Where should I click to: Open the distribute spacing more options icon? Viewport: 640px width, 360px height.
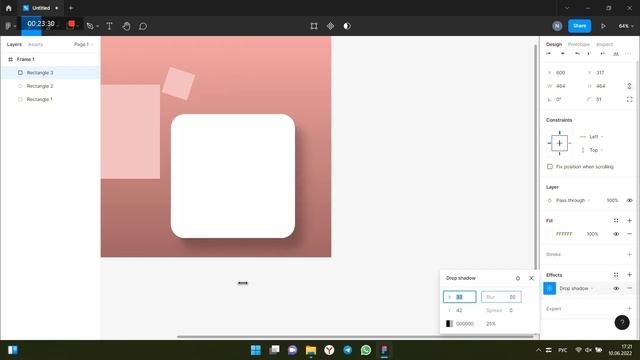(x=628, y=54)
